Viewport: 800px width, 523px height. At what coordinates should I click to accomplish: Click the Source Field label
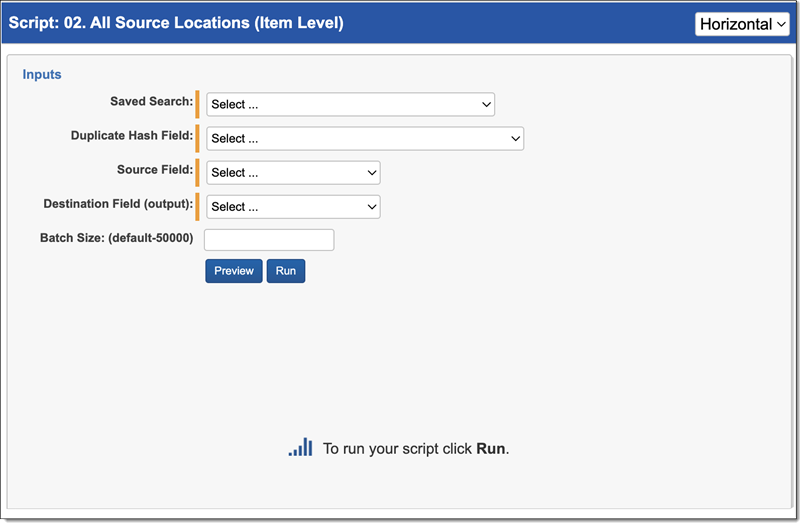(155, 169)
